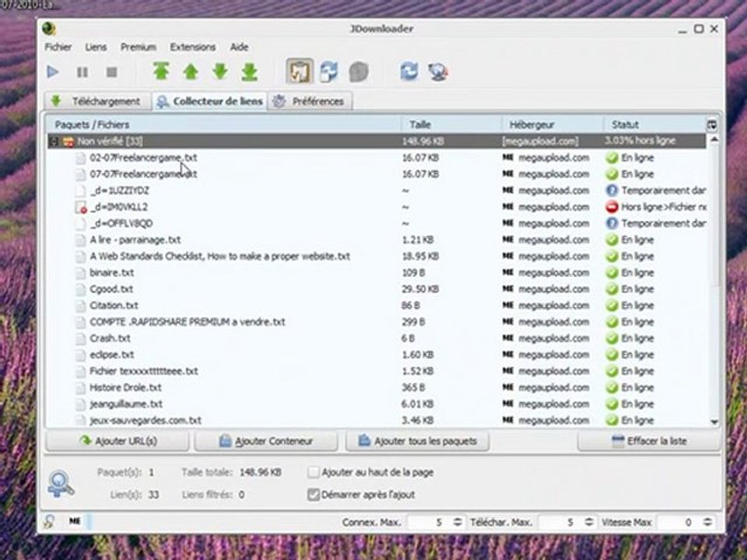Screen dimensions: 747x560
Task: Click the reconnect toggle icon in toolbar
Action: (x=328, y=72)
